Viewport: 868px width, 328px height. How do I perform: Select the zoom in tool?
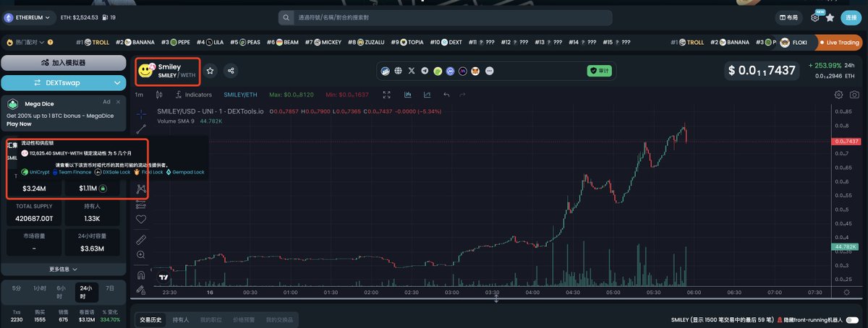click(141, 254)
